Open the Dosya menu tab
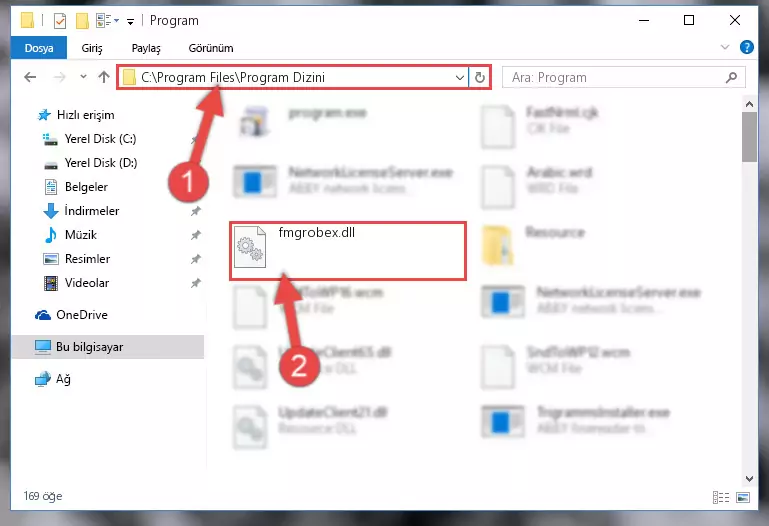The height and width of the screenshot is (526, 769). (39, 48)
